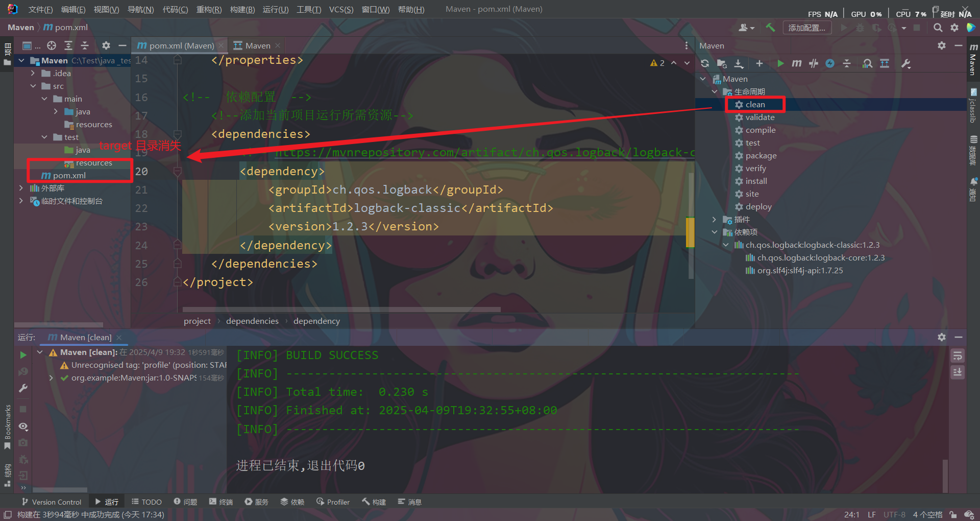Viewport: 980px width, 521px height.
Task: Collapse all in project tool window
Action: pyautogui.click(x=85, y=45)
